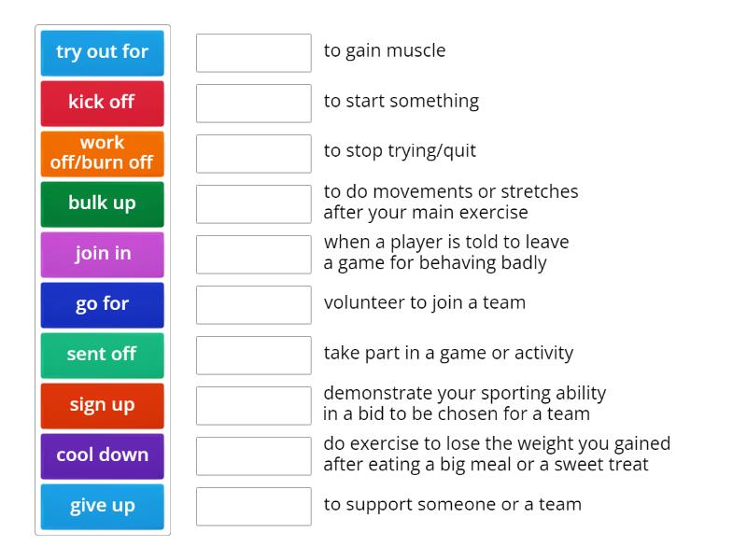Click the 'sign up' word tile

[102, 405]
